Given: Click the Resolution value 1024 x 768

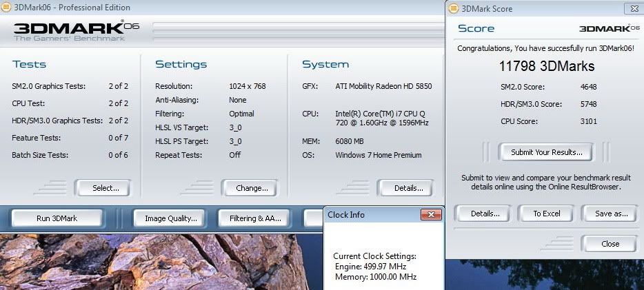Looking at the screenshot, I should pyautogui.click(x=248, y=86).
